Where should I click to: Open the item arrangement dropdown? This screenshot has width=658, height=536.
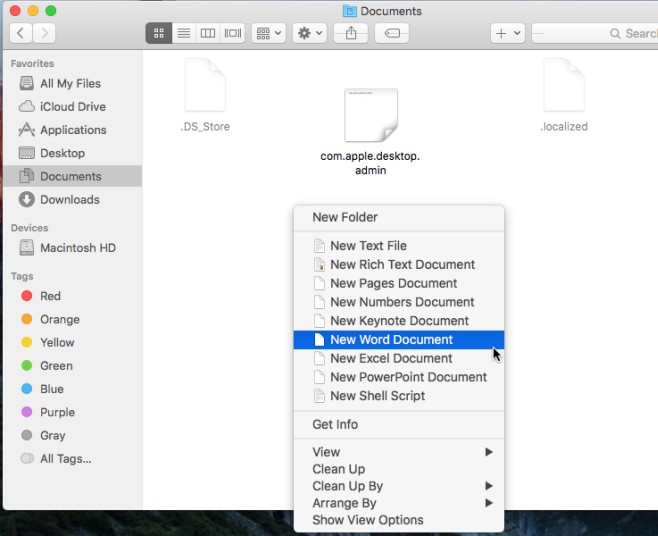269,33
